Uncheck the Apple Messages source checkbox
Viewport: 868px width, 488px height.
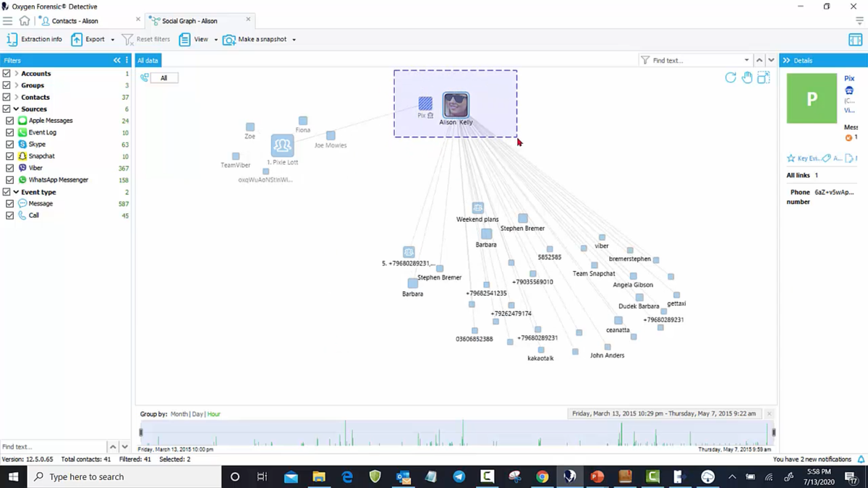(10, 121)
